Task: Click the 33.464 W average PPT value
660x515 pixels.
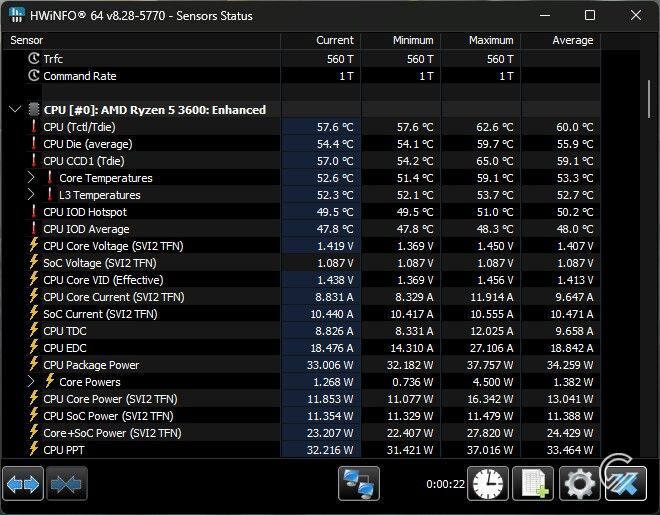Action: tap(570, 450)
